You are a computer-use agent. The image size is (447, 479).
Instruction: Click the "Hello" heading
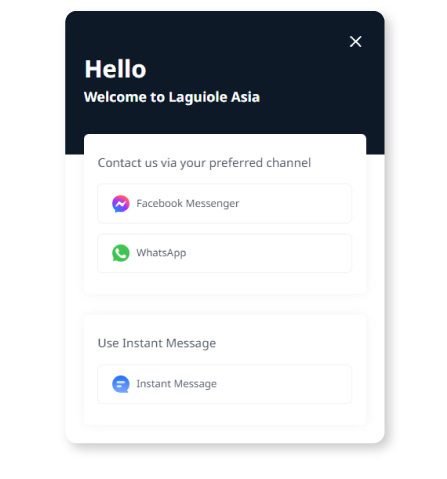pyautogui.click(x=115, y=69)
